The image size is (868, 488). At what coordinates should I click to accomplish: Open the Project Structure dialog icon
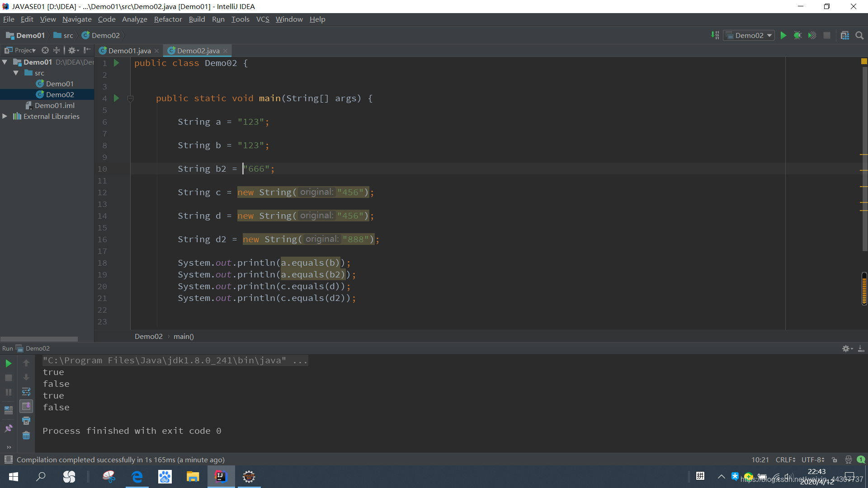845,35
